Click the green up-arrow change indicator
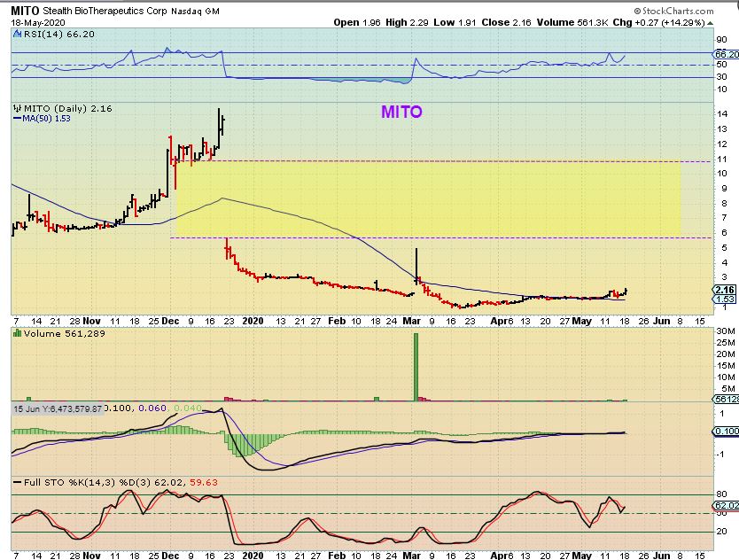The width and height of the screenshot is (739, 560). (710, 23)
